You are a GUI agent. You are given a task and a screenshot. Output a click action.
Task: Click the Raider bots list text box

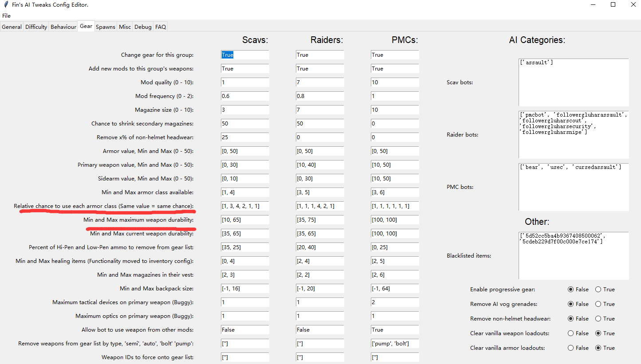[574, 135]
